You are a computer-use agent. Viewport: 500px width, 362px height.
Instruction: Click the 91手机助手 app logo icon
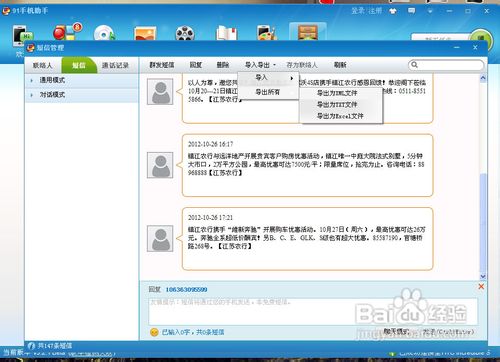point(6,11)
